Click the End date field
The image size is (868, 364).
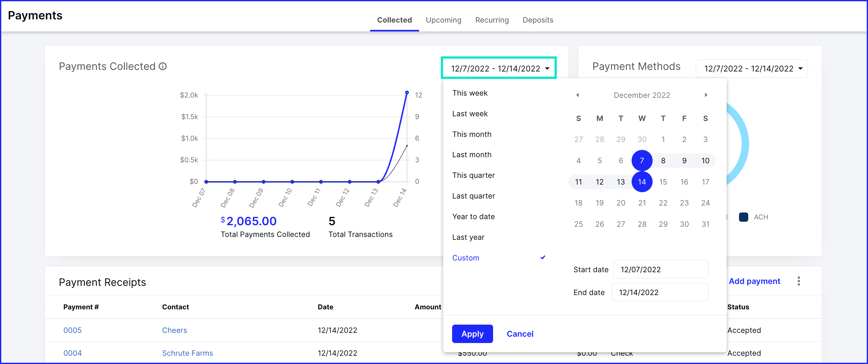coord(660,292)
